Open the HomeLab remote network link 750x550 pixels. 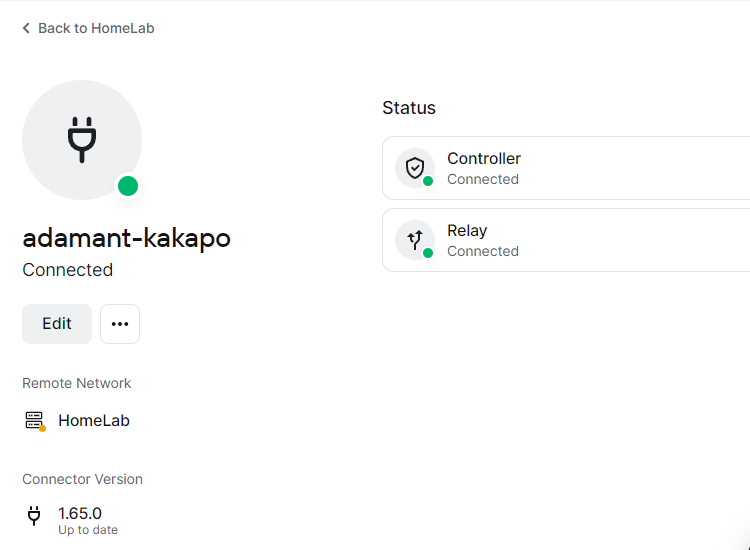[94, 421]
